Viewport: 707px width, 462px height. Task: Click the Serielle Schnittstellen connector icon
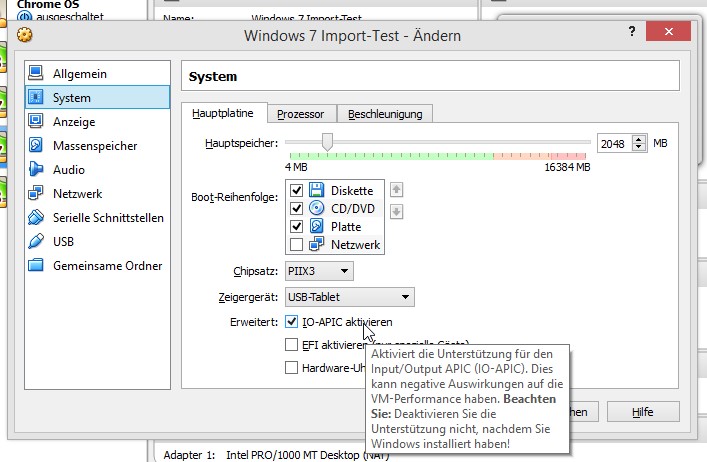click(x=36, y=217)
